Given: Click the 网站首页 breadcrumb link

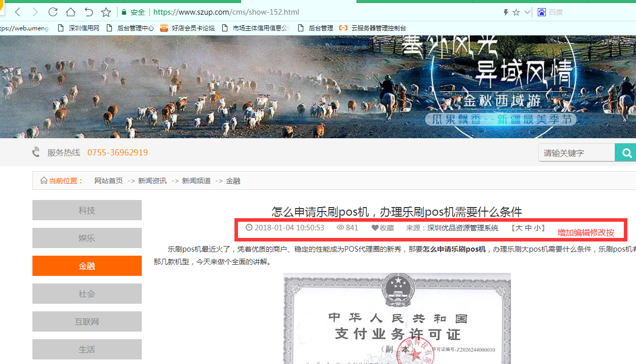Looking at the screenshot, I should click(108, 181).
